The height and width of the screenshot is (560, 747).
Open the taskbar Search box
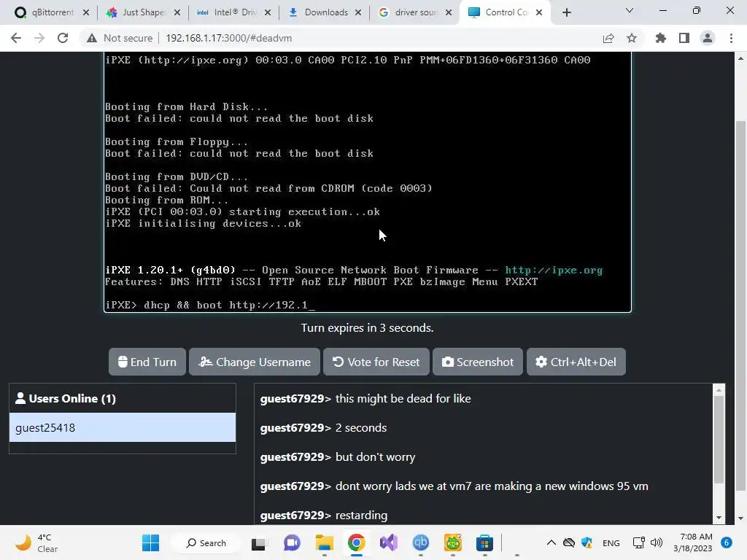coord(206,542)
